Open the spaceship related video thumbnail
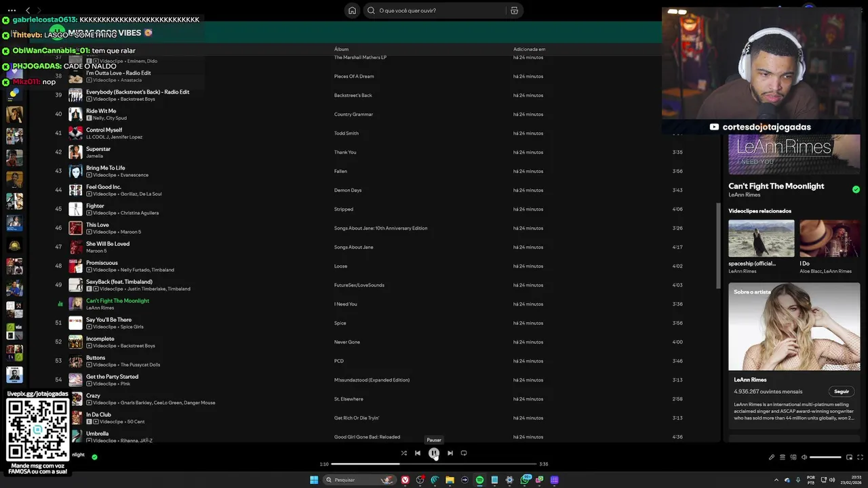 point(761,238)
